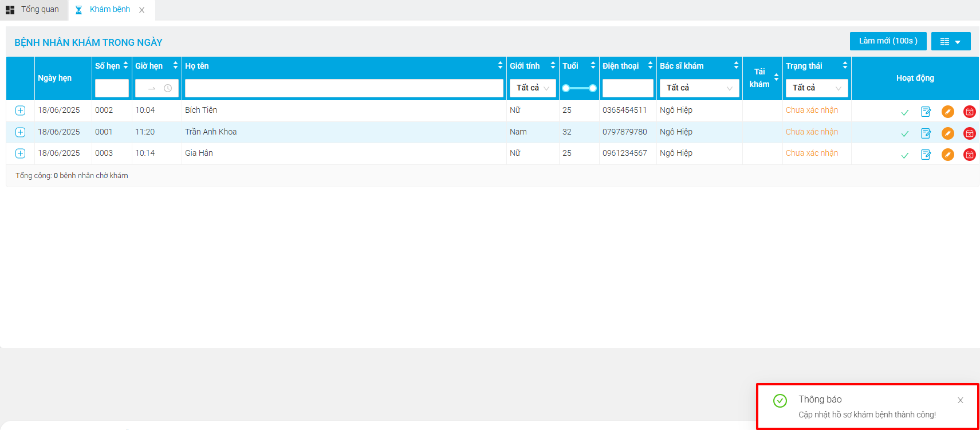Click phone number 0797879780
Image resolution: width=980 pixels, height=430 pixels.
click(x=625, y=132)
